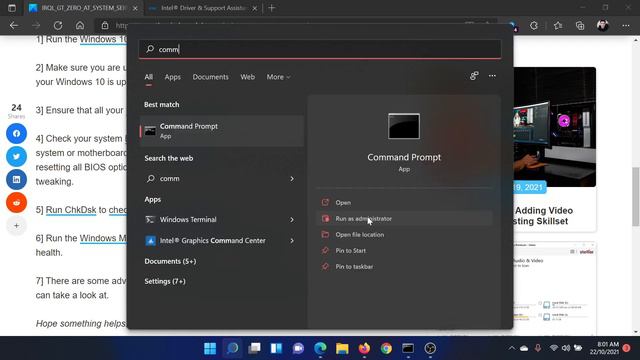
Task: Select the Web search filter tab
Action: pos(247,77)
